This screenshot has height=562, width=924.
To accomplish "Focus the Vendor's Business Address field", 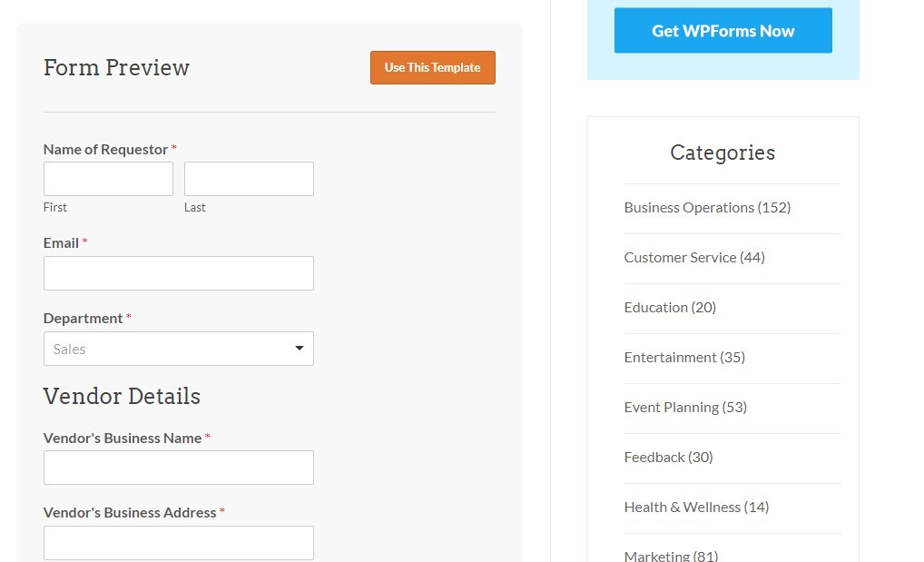I will pyautogui.click(x=178, y=543).
